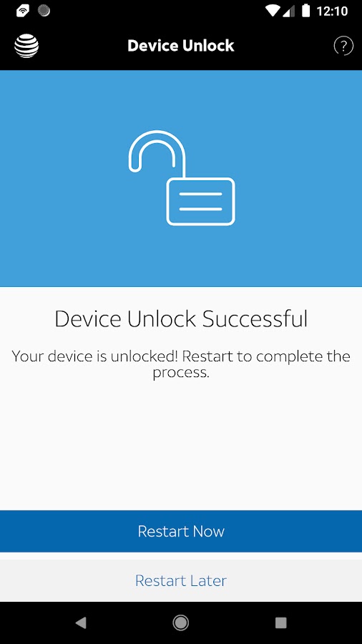Tap the Device Unlock Successful heading
362x644 pixels.
181,318
